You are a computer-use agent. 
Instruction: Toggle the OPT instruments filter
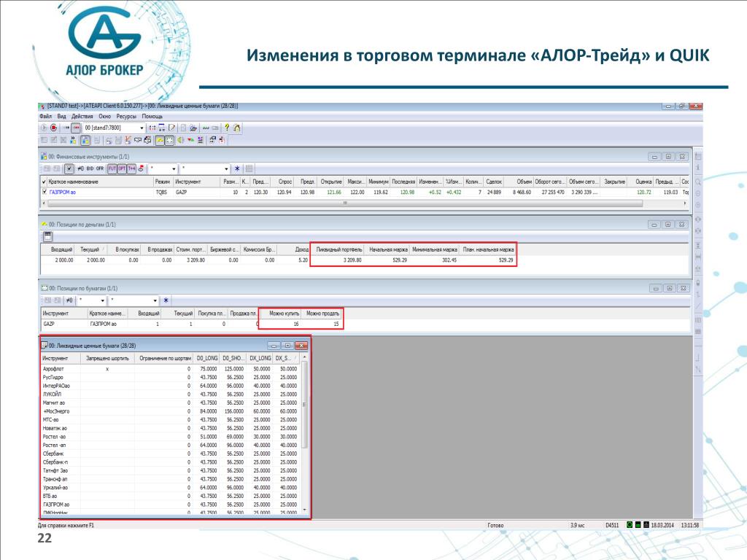click(x=122, y=168)
